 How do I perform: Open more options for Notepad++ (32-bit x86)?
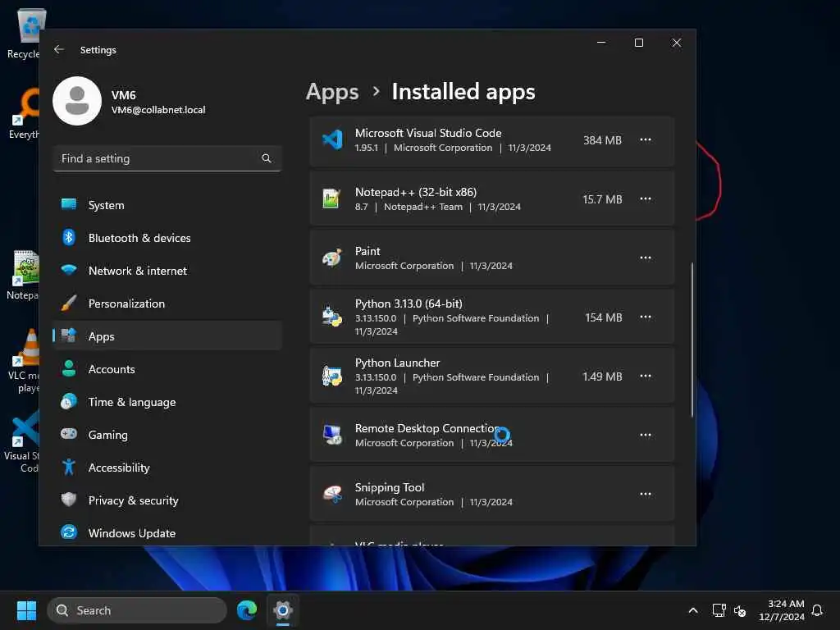coord(646,199)
